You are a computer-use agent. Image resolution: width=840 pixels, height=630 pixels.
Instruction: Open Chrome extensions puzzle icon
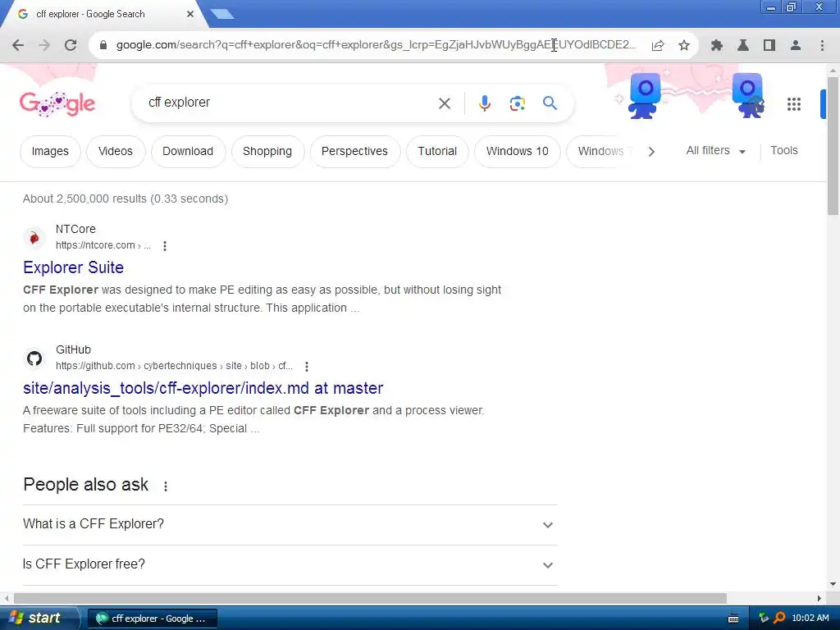click(x=717, y=45)
